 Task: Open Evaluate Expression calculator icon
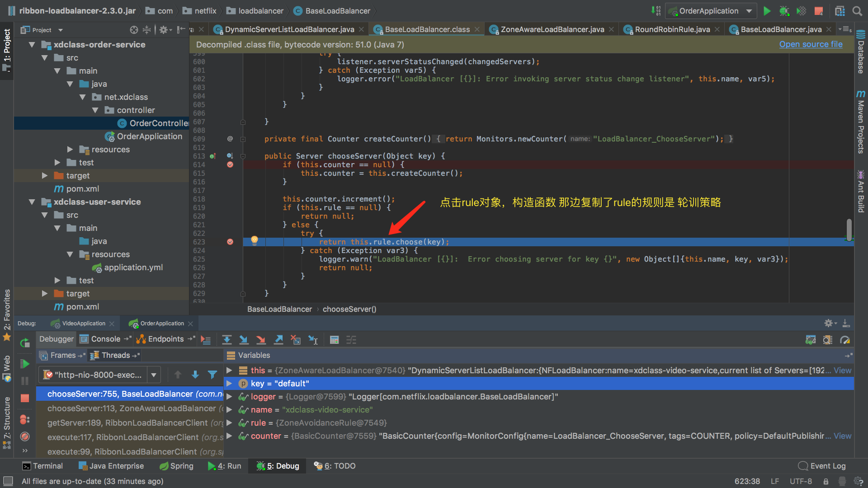[334, 340]
